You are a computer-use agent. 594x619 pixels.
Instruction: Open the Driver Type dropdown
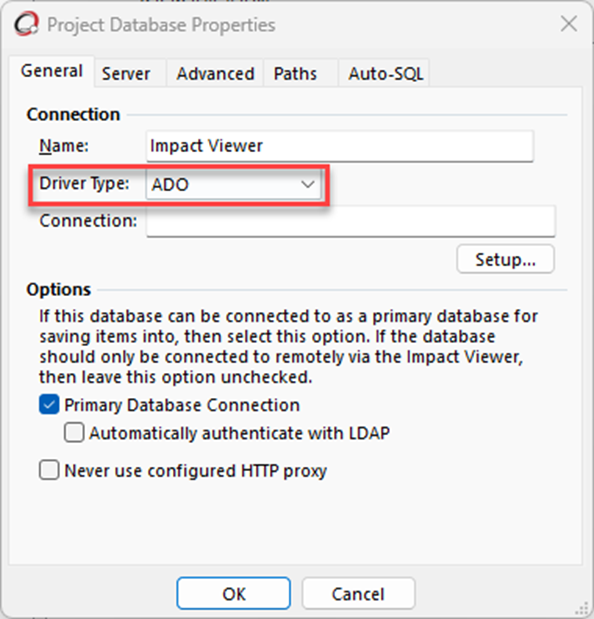[x=234, y=184]
